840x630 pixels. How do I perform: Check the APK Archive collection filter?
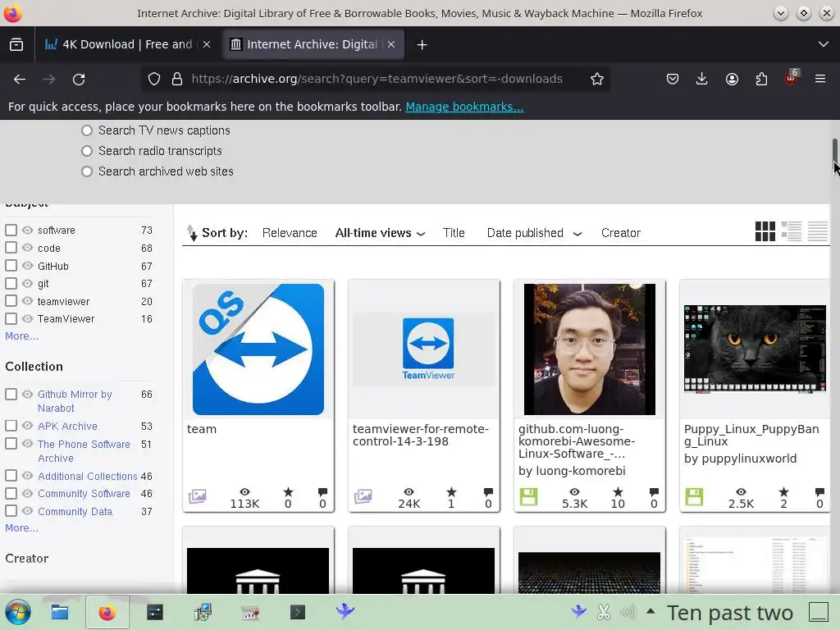[11, 426]
